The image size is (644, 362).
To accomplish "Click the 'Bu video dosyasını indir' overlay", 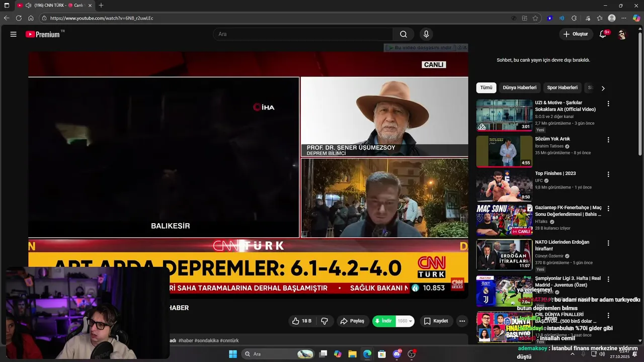I will [x=420, y=47].
